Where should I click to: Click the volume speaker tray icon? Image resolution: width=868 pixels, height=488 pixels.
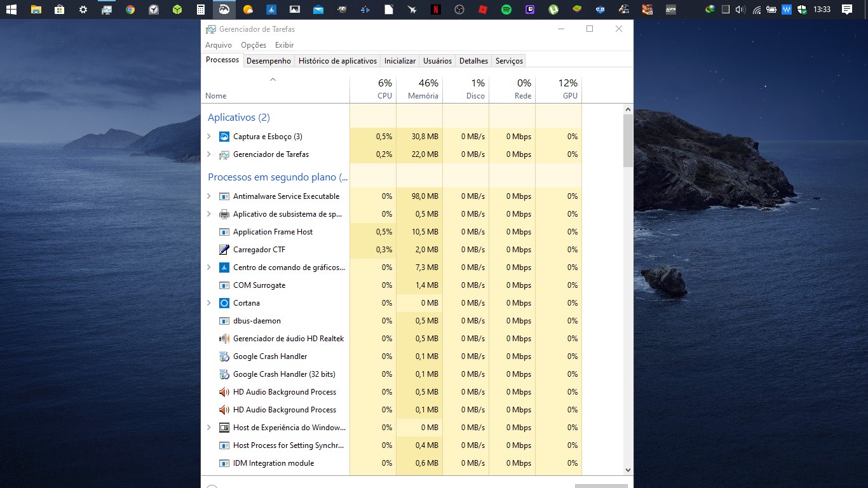point(740,10)
